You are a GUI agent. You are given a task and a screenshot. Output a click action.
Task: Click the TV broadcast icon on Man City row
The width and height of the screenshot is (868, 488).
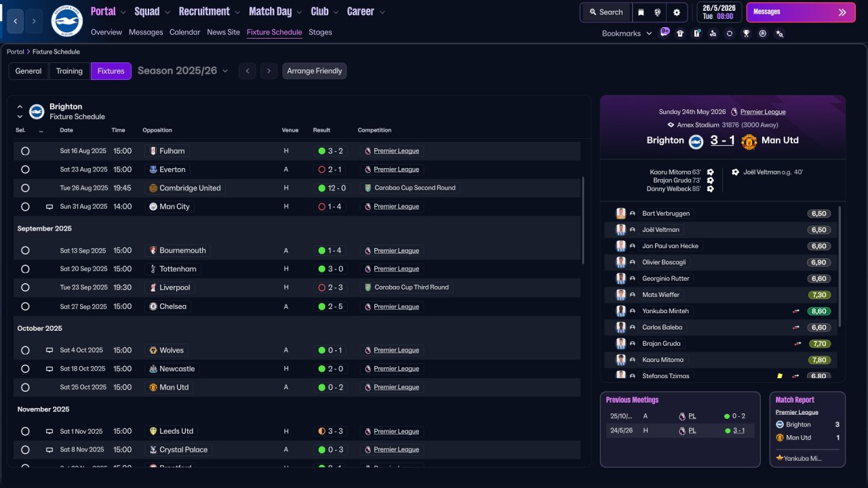tap(50, 207)
